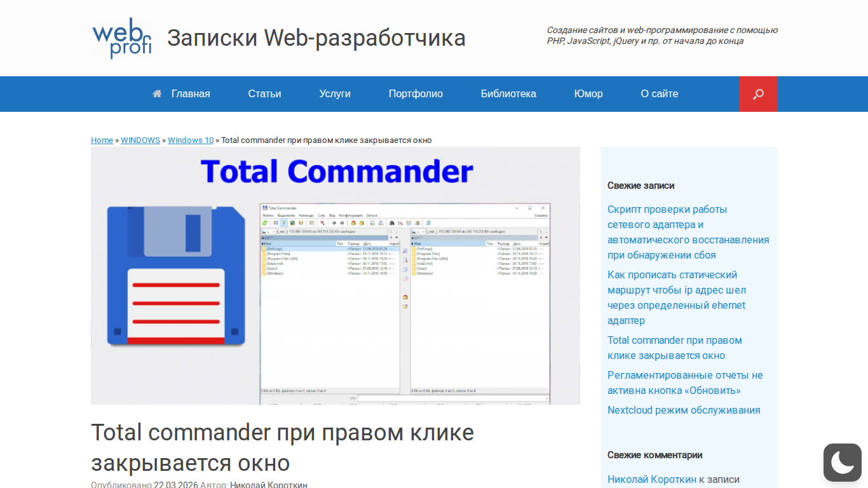The image size is (868, 488).
Task: Follow the Windows 10 breadcrumb link
Action: (x=191, y=140)
